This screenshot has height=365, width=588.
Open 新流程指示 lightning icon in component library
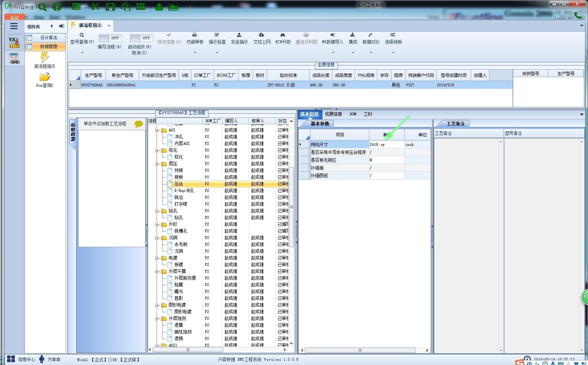45,60
